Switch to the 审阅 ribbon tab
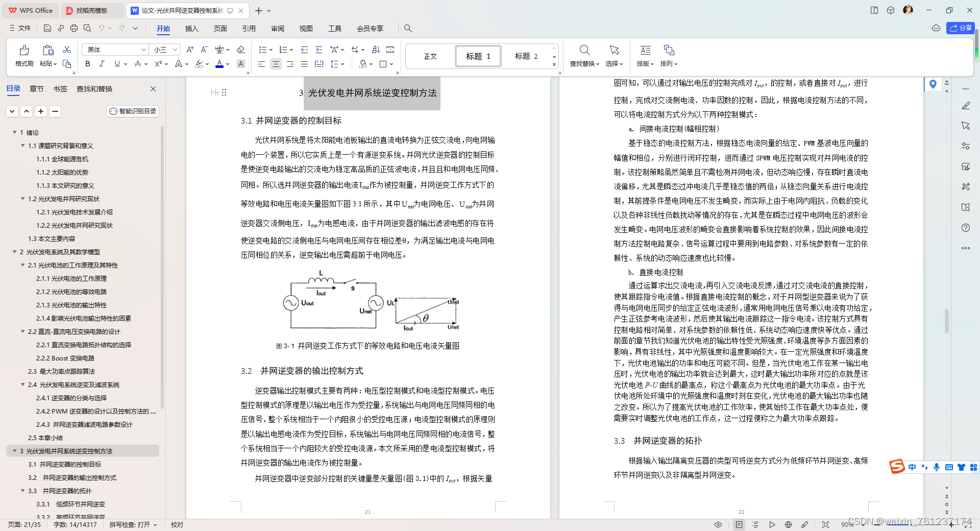The image size is (980, 531). pos(278,29)
